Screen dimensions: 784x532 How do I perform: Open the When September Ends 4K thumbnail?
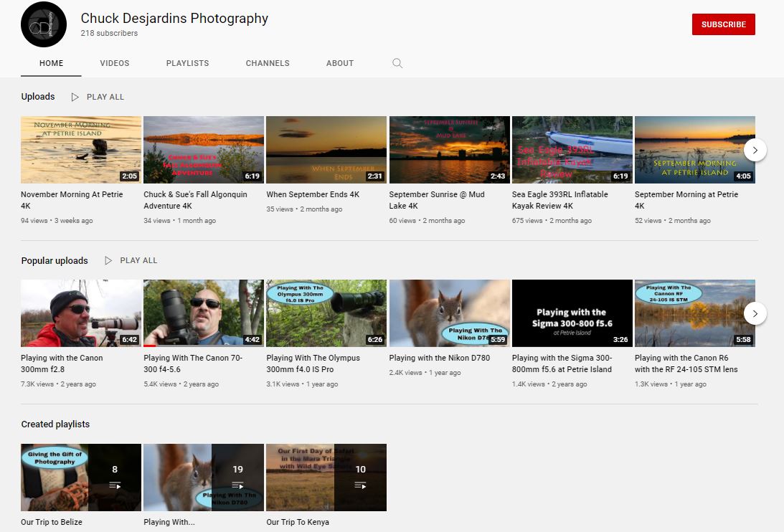pyautogui.click(x=326, y=150)
